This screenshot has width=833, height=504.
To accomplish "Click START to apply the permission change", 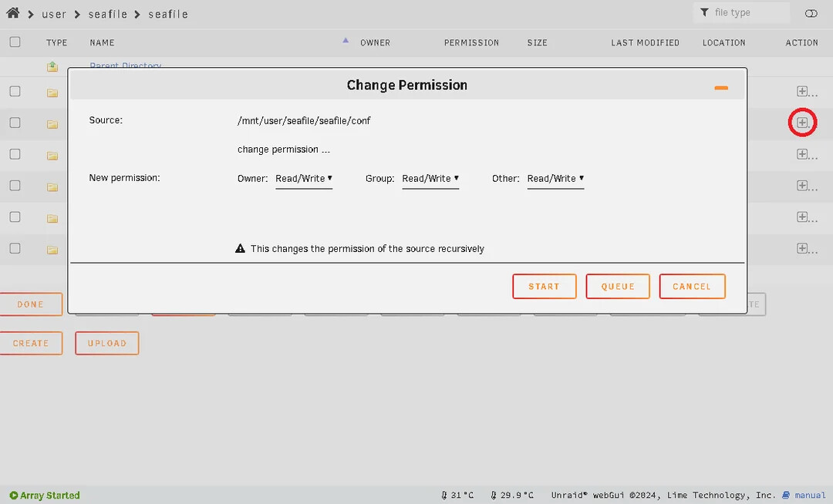I will point(544,287).
